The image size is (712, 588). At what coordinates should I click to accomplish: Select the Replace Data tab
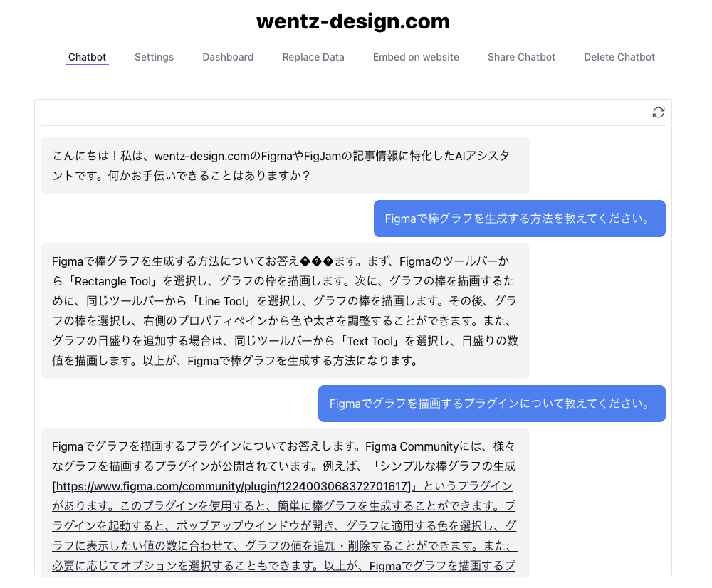tap(313, 57)
